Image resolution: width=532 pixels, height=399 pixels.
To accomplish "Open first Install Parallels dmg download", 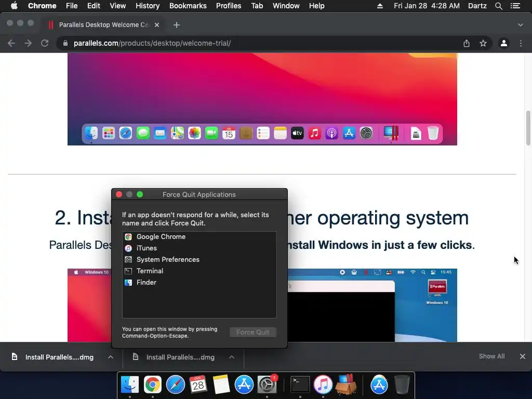I will coord(59,357).
